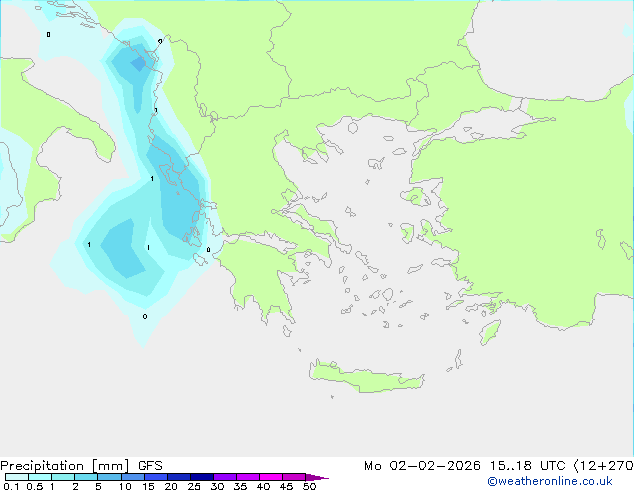
Task: Select the 40–45 mm legend color swatch
Action: (271, 477)
